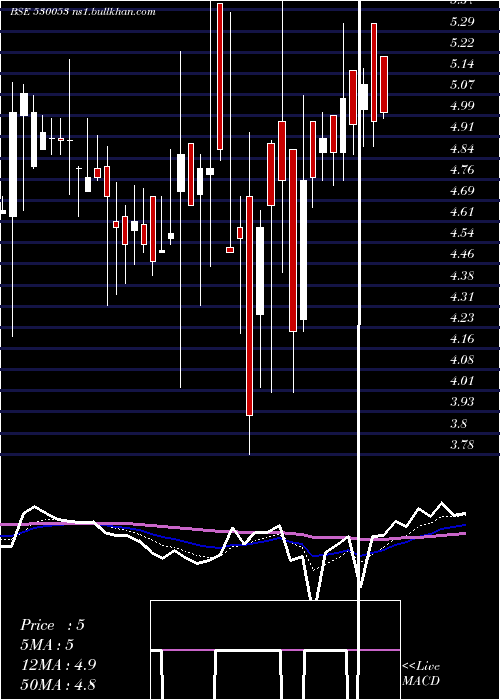
Task: Click the "5.22" price axis label
Action: 462,42
